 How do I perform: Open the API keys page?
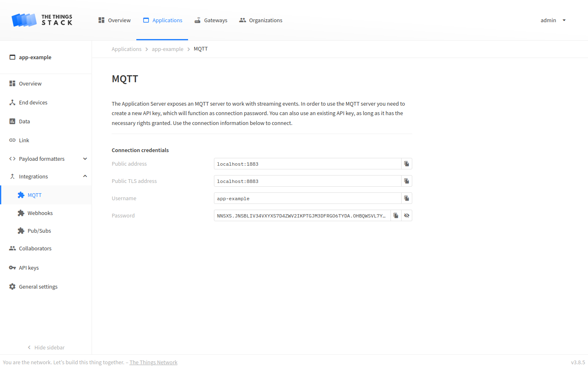click(29, 267)
